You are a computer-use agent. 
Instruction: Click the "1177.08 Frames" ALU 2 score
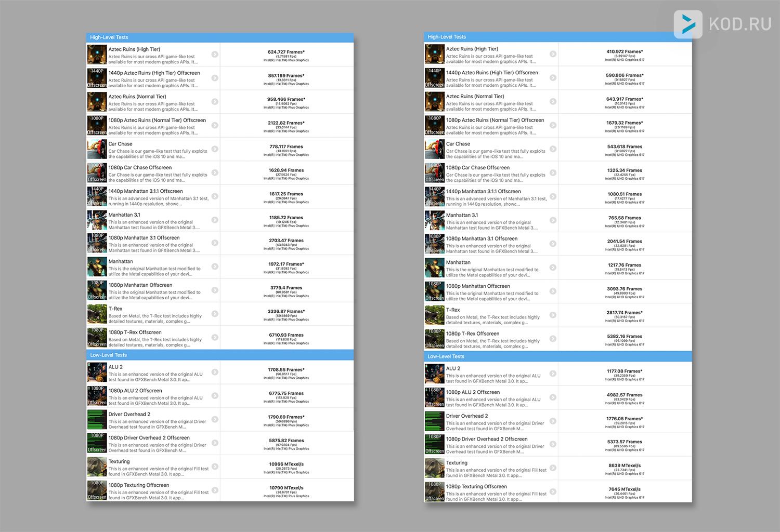point(625,371)
